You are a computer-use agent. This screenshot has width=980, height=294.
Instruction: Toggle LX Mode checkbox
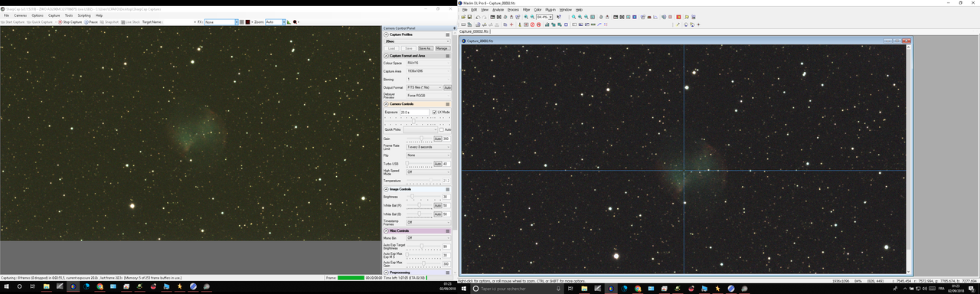434,112
